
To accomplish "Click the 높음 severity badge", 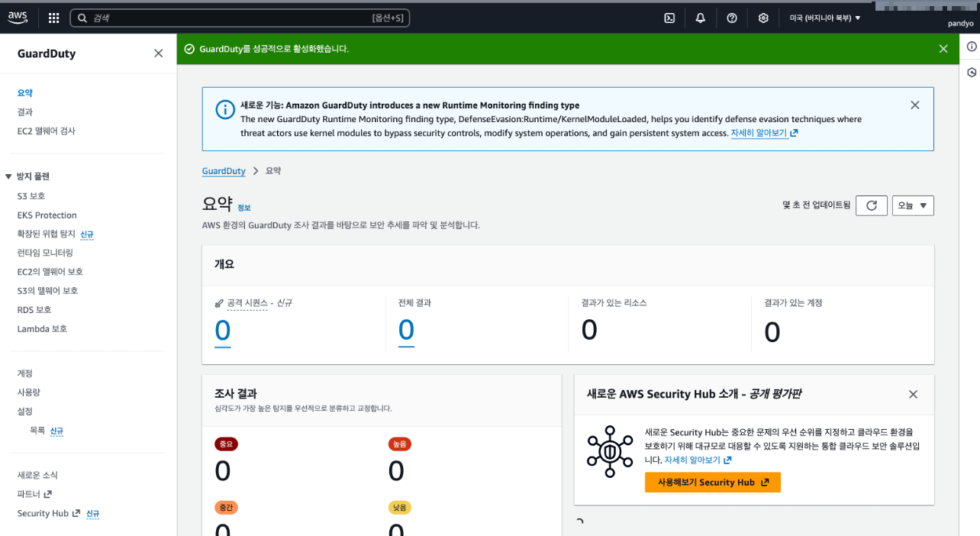I will (400, 444).
